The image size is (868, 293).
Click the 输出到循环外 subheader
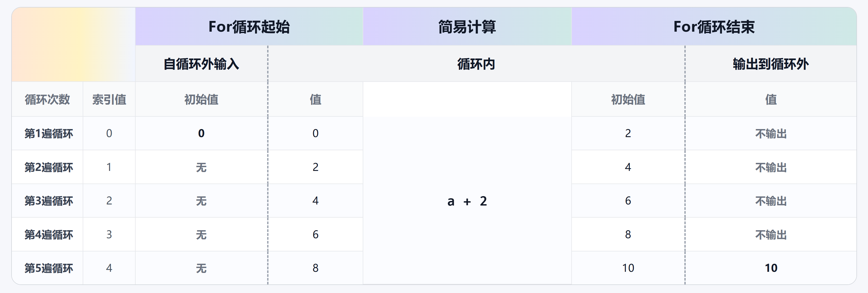(771, 64)
